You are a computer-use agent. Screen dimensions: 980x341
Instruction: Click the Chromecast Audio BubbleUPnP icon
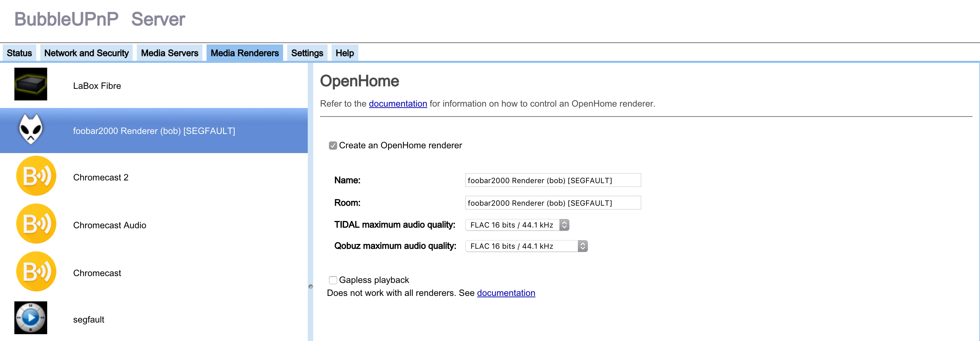[x=36, y=223]
